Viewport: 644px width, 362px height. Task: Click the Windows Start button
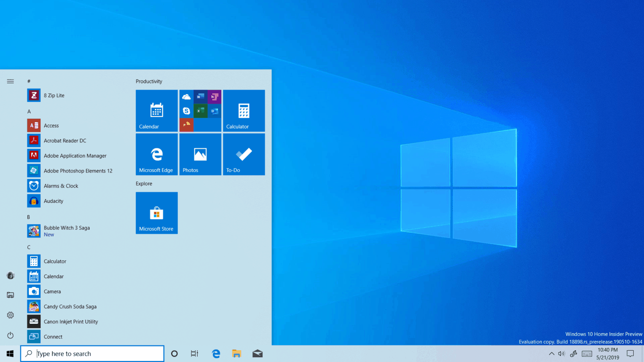coord(10,354)
